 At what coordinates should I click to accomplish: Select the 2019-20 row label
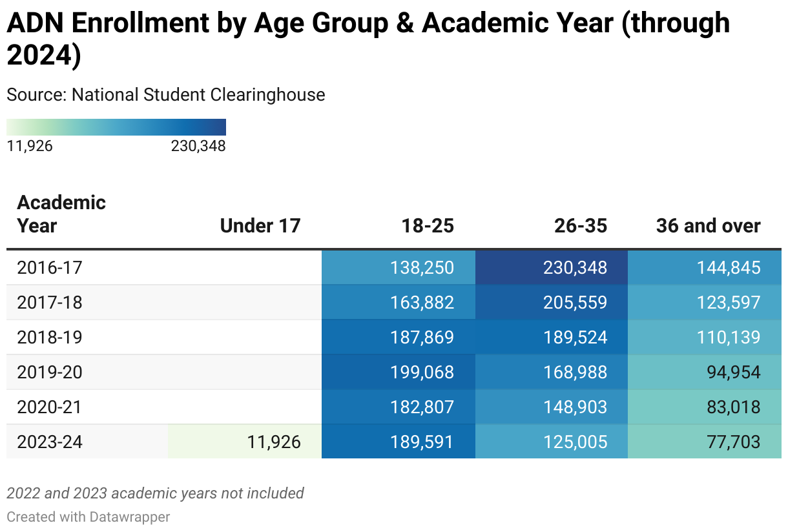point(50,373)
